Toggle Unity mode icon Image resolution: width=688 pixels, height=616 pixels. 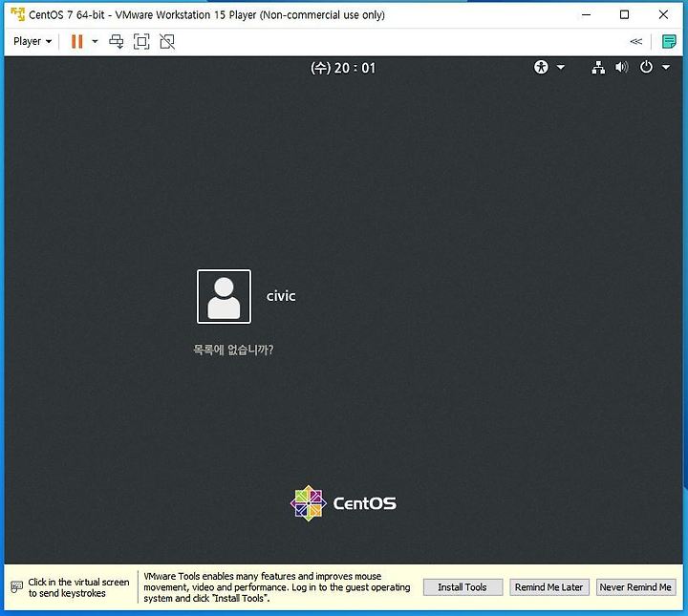click(167, 41)
